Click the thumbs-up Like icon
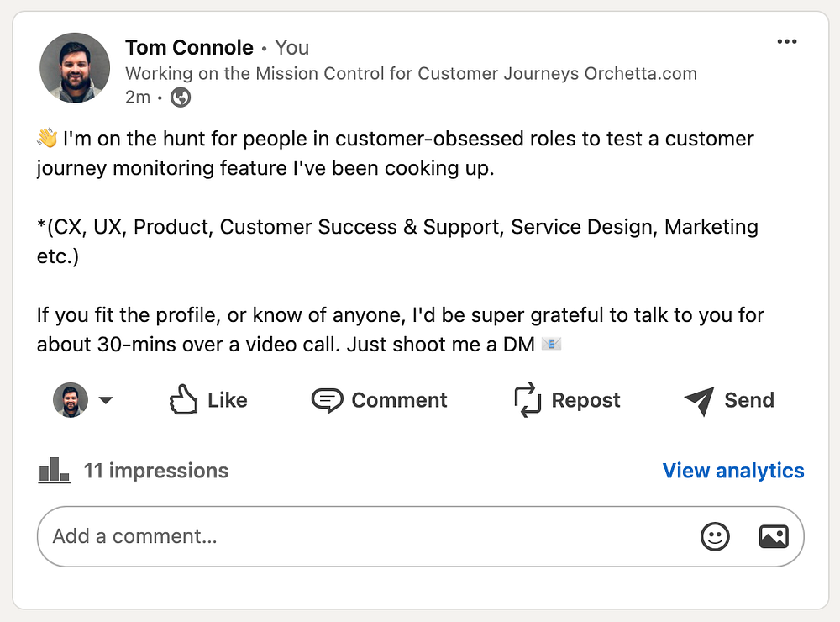 pos(184,400)
